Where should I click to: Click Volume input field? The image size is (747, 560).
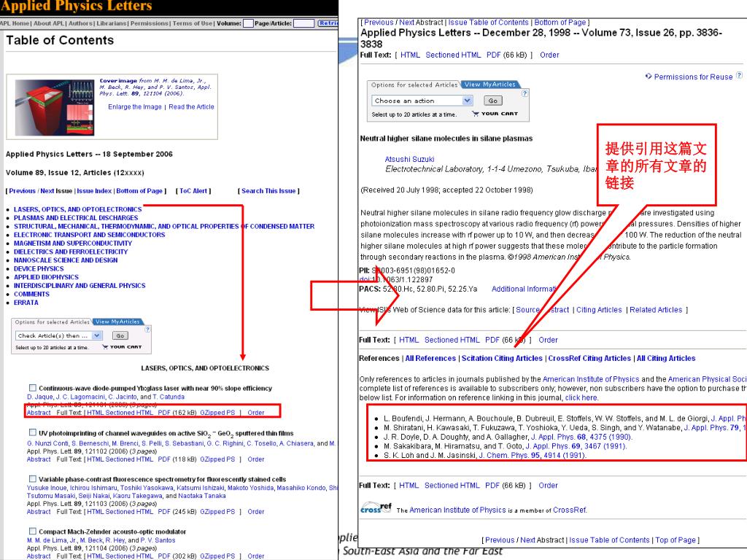pos(248,23)
